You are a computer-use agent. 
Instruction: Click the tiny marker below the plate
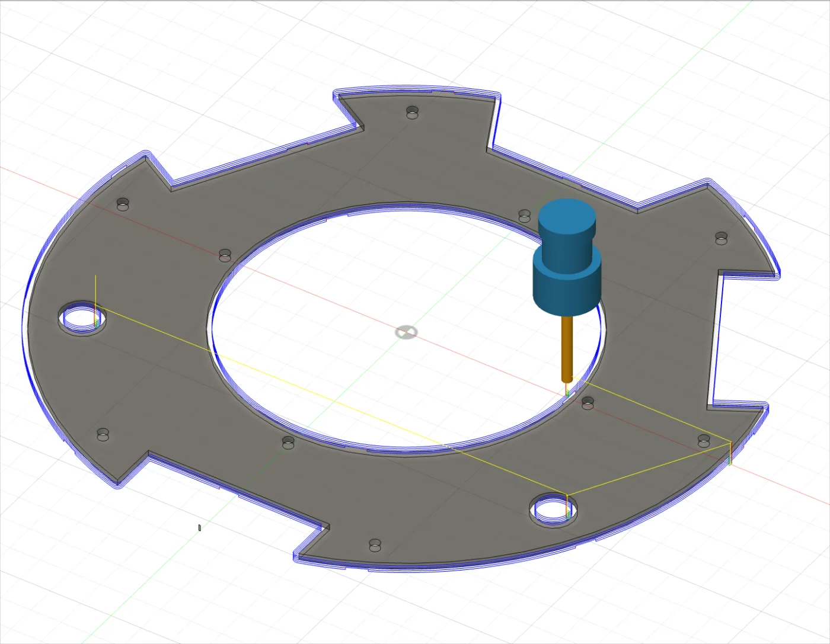(200, 527)
